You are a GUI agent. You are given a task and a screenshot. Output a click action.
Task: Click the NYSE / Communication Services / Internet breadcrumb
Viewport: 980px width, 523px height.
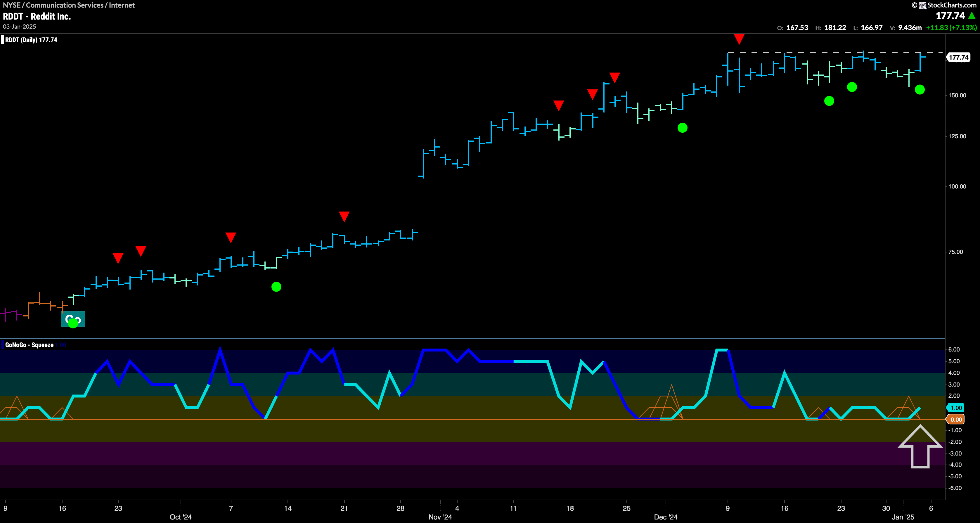click(x=69, y=5)
